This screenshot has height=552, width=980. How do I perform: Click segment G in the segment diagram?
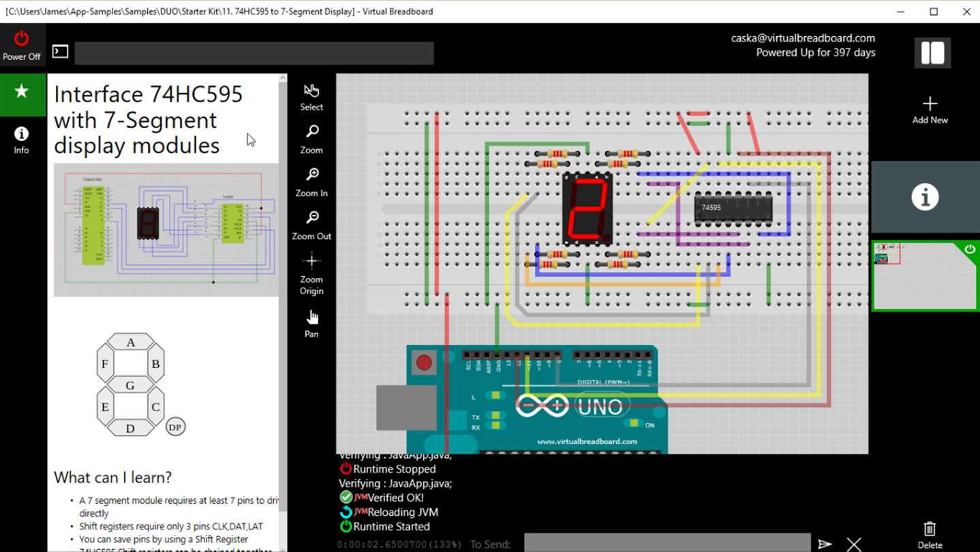(x=130, y=385)
